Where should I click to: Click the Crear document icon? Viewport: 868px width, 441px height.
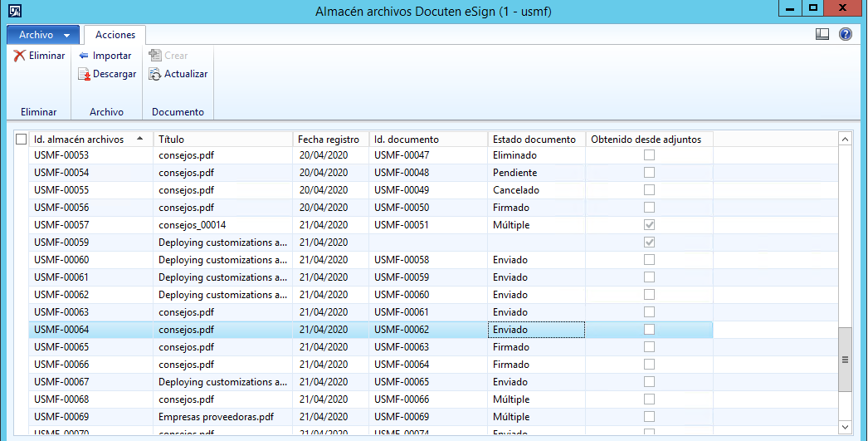[155, 56]
